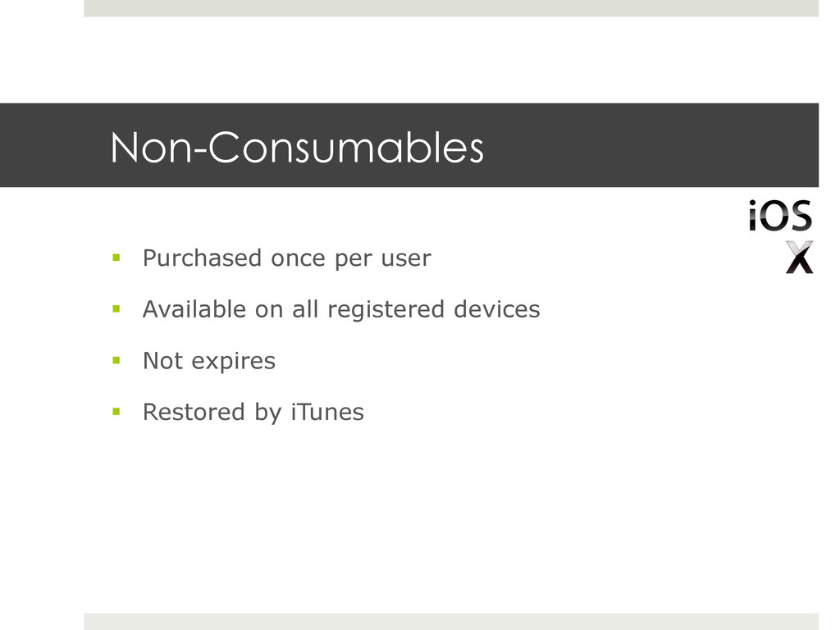Click the OS X logo icon
The height and width of the screenshot is (630, 840).
pos(799,257)
